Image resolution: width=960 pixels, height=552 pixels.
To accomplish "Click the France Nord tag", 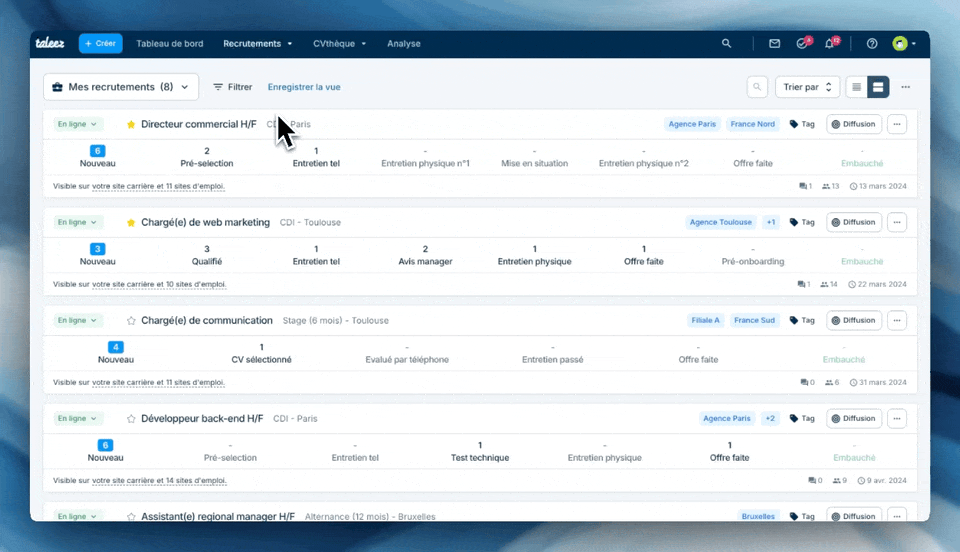I will [752, 124].
